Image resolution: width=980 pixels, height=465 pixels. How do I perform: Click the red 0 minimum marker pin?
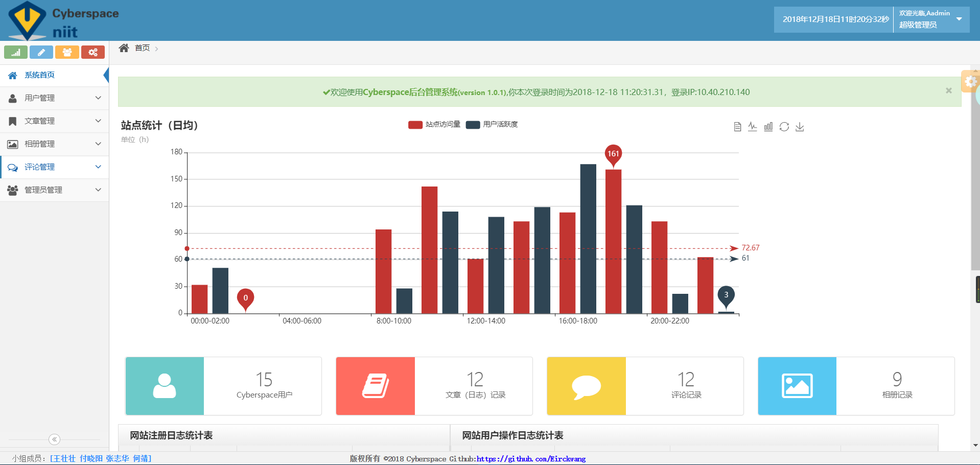[x=246, y=299]
